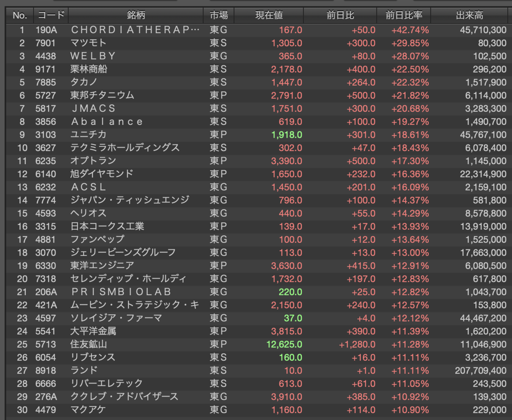Click change rate +12.91% for 東洋エンジニア
The image size is (512, 420).
(410, 266)
